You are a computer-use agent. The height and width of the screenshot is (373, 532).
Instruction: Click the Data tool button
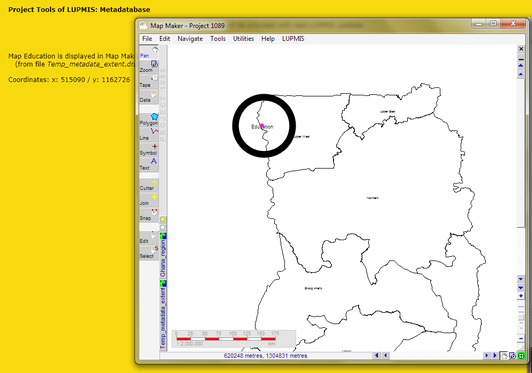coord(149,96)
